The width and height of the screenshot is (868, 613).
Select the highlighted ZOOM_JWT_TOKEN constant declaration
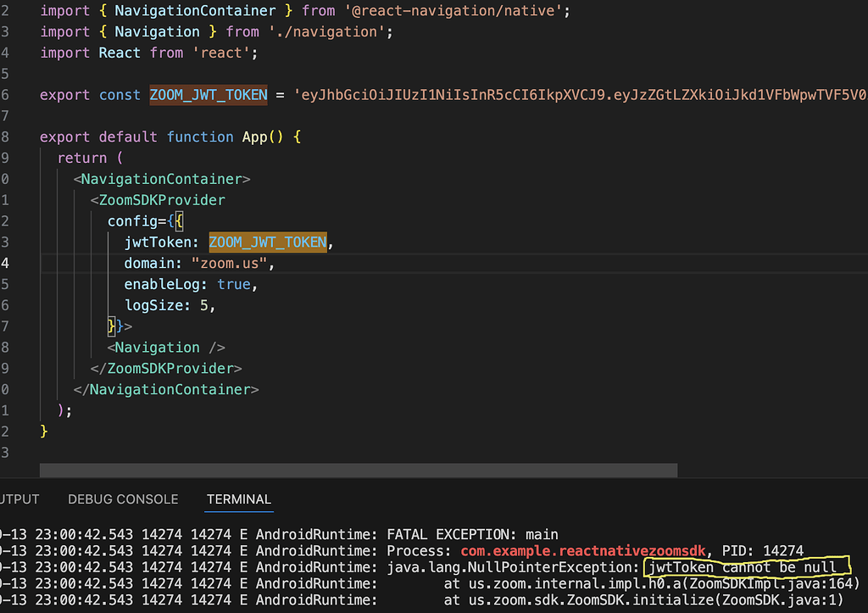tap(208, 95)
